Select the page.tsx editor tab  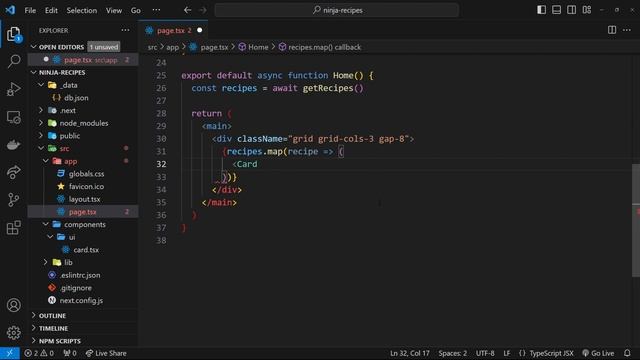coord(173,30)
